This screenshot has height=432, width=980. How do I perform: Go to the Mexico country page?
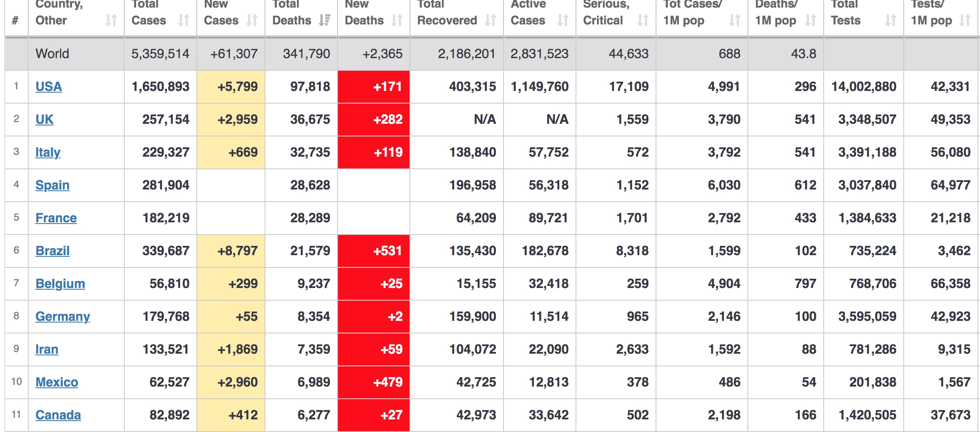[x=56, y=382]
